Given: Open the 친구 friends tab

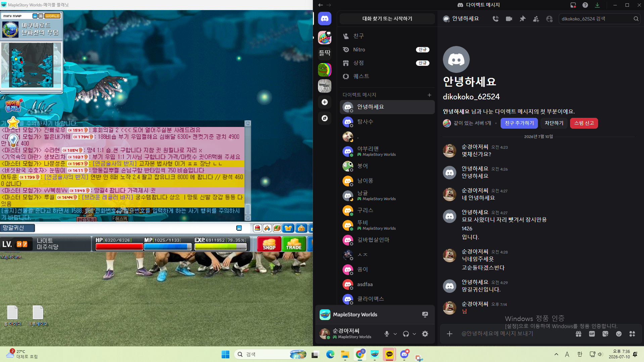Looking at the screenshot, I should pos(387,36).
